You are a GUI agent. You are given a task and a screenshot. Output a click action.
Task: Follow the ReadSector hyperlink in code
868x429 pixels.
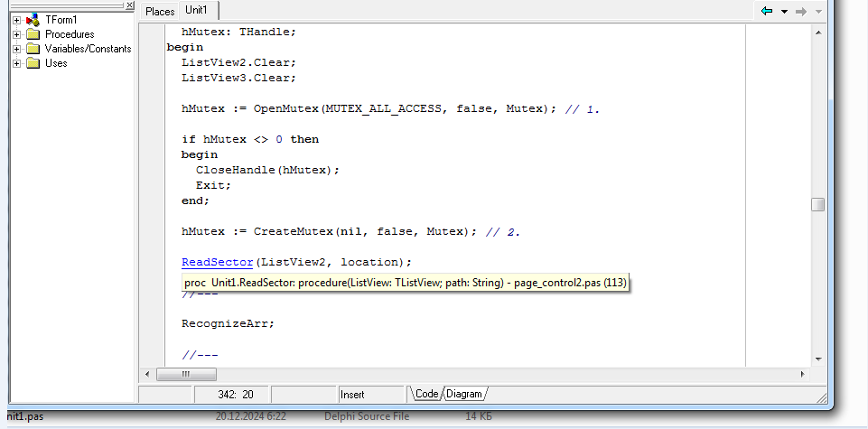pos(217,262)
